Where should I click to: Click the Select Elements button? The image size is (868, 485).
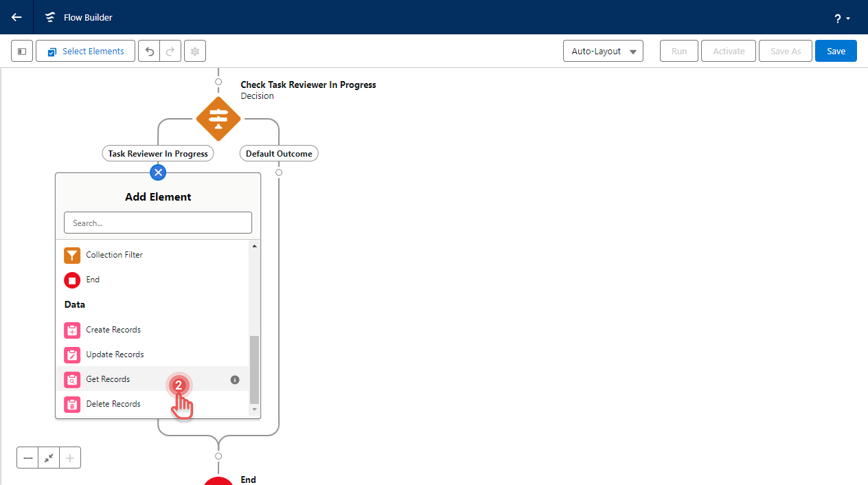click(x=85, y=52)
